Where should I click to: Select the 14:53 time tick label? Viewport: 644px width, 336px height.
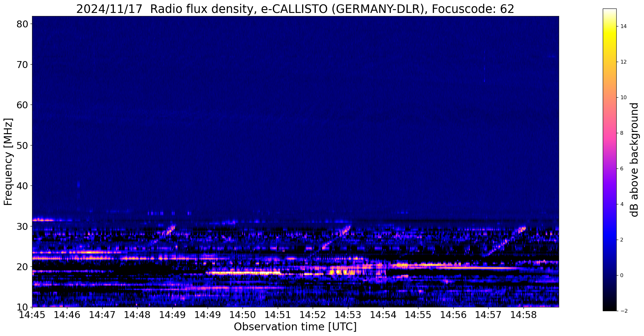[348, 315]
